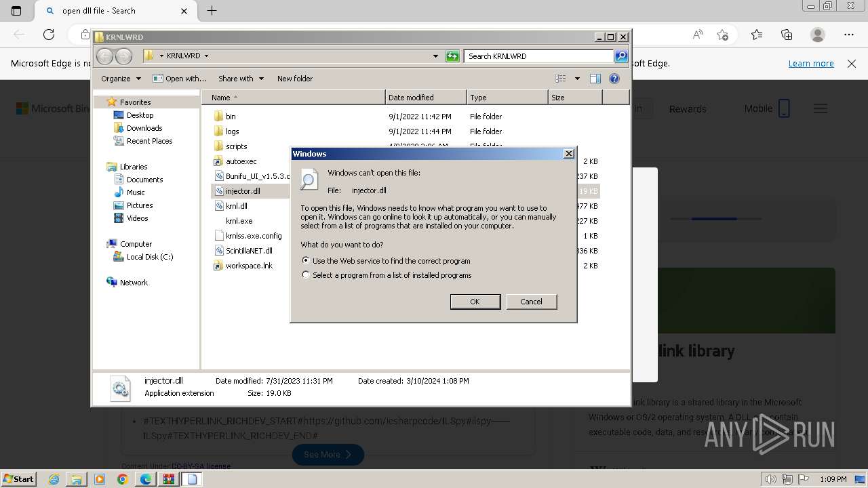Select the Bunifu_UI dll file
Viewport: 868px width, 488px height.
pos(252,176)
